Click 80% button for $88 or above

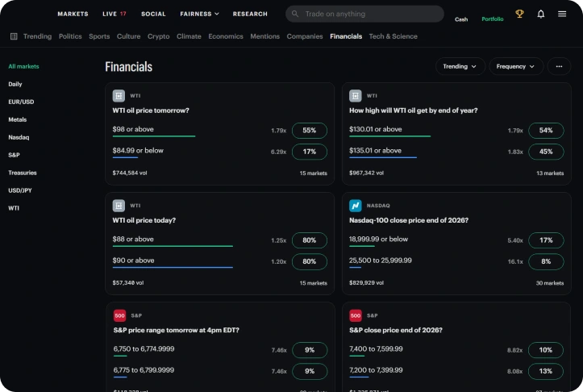310,240
